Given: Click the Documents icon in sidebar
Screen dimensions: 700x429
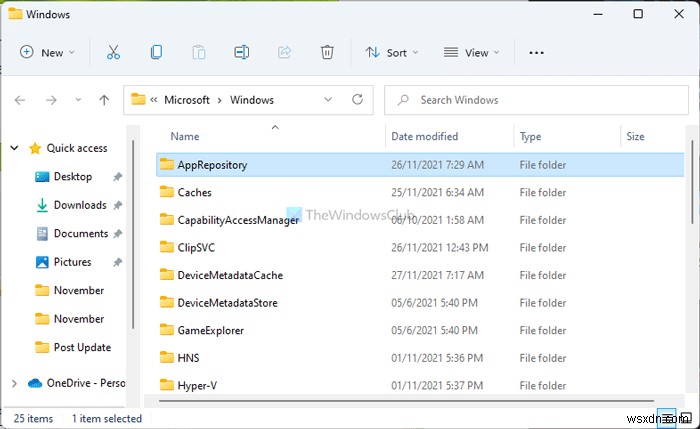Looking at the screenshot, I should [x=42, y=233].
